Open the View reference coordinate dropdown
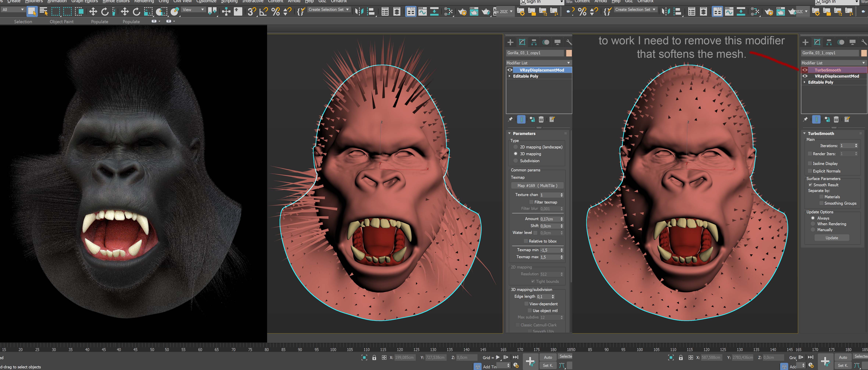868x370 pixels. [193, 10]
